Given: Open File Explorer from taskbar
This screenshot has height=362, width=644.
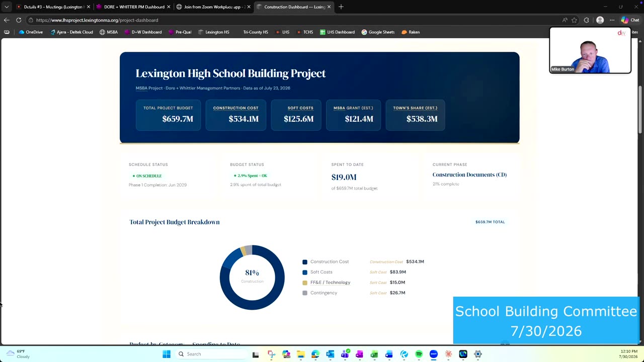Looking at the screenshot, I should pyautogui.click(x=300, y=354).
